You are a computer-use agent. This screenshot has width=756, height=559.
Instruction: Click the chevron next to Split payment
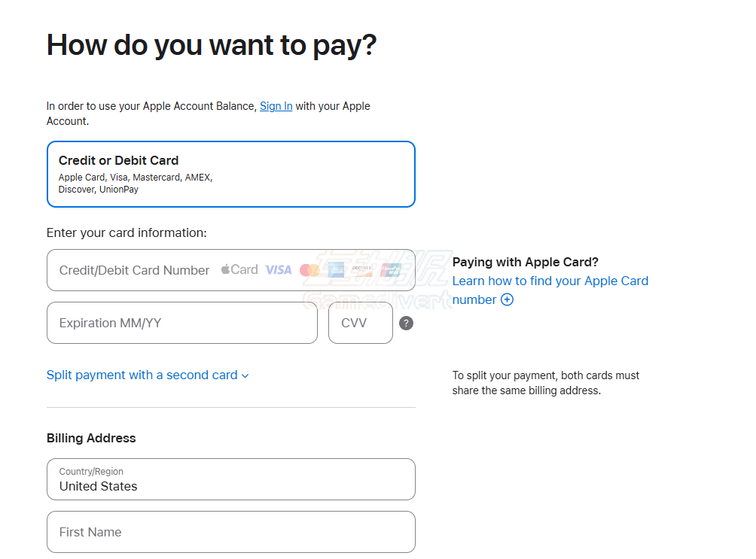pyautogui.click(x=244, y=375)
